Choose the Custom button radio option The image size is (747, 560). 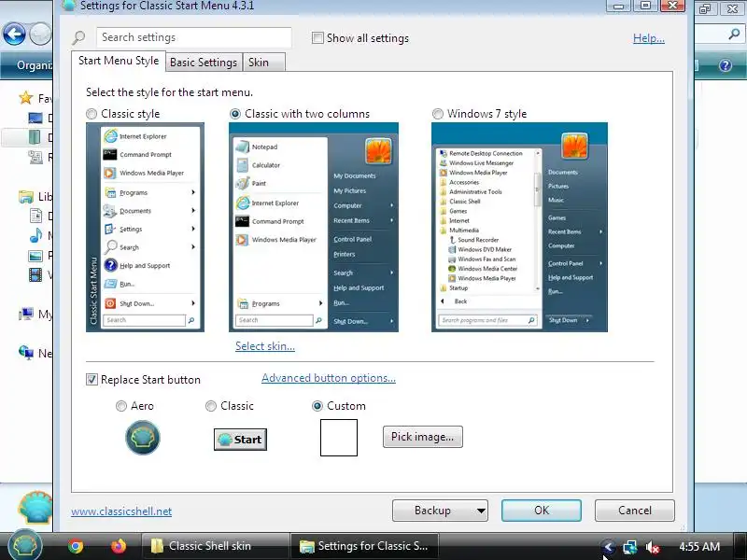pyautogui.click(x=317, y=406)
